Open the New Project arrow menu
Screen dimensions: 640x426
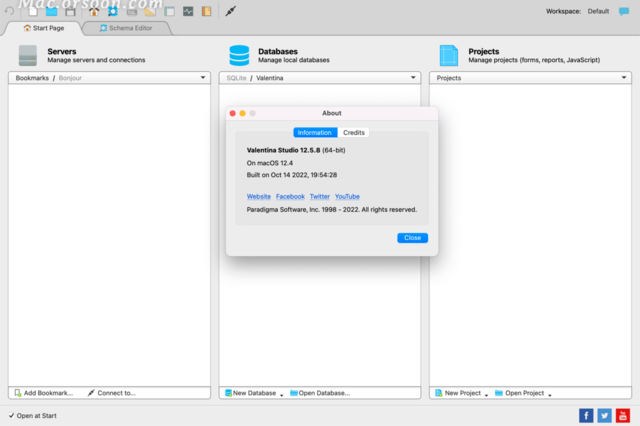tap(487, 395)
